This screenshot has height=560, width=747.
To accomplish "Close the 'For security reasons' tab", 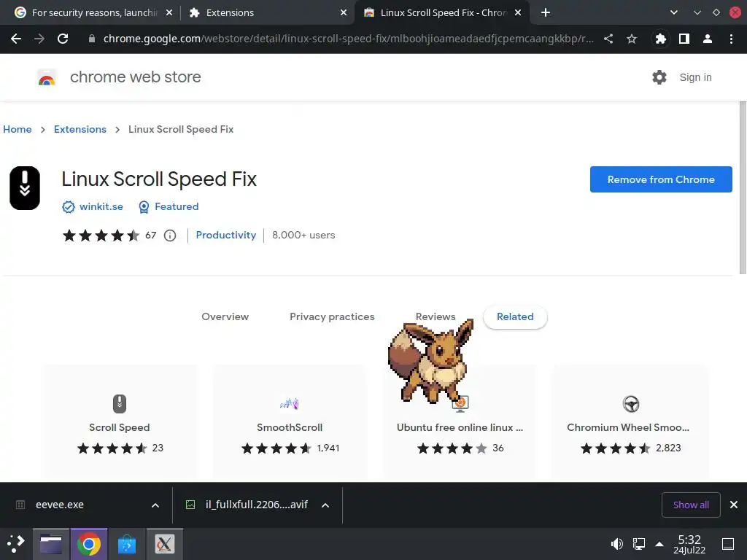I will click(169, 13).
